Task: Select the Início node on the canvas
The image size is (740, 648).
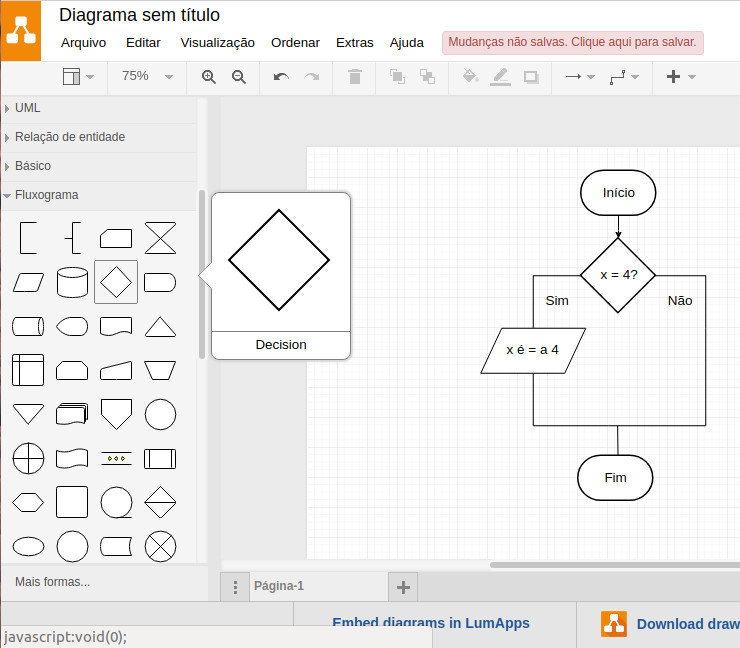Action: coord(618,193)
